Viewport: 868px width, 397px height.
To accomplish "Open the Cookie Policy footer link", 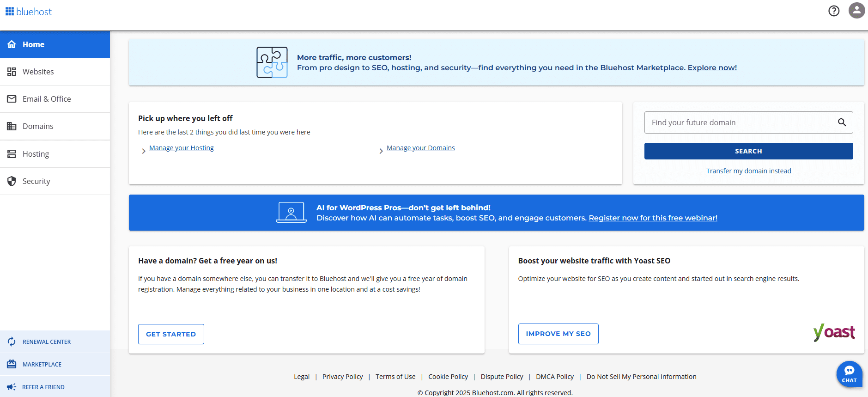I will coord(448,377).
